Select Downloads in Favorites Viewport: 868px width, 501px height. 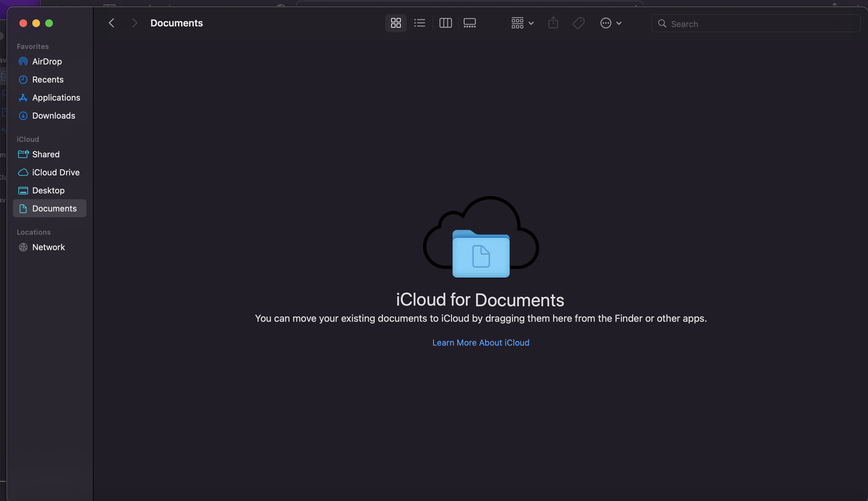pyautogui.click(x=53, y=116)
